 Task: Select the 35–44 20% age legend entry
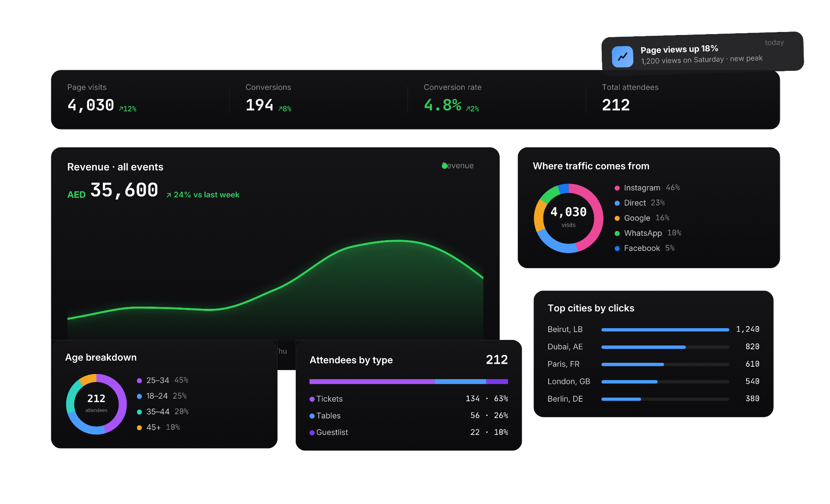pos(163,412)
